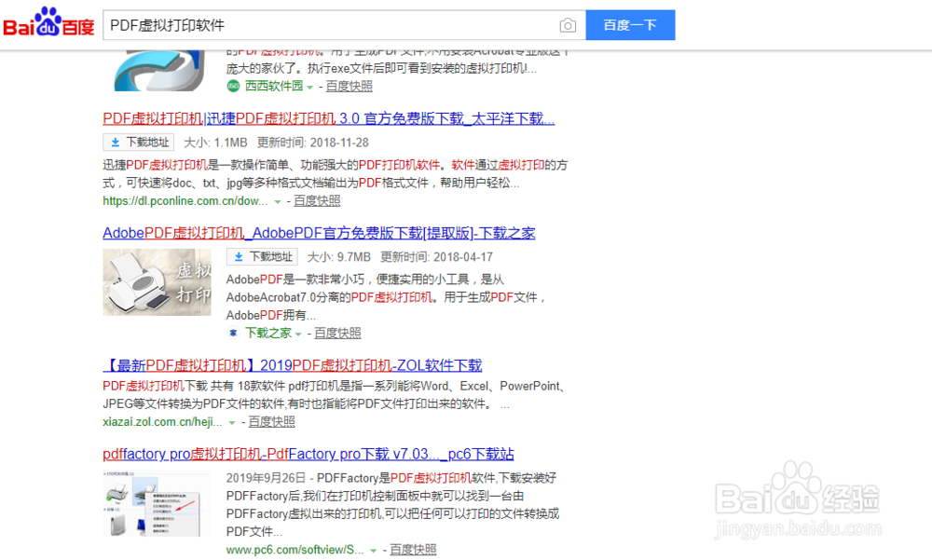Click text 大小: 9.7MB
Viewport: 932px width, 560px height.
[339, 257]
